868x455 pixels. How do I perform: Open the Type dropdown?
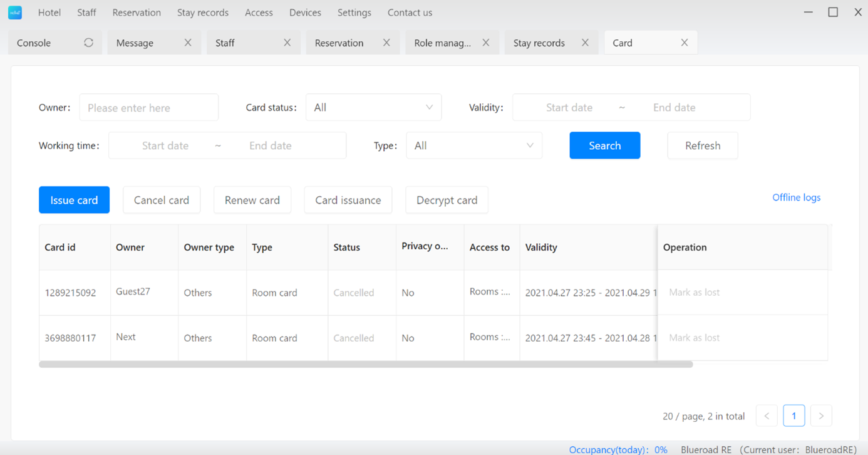point(474,145)
